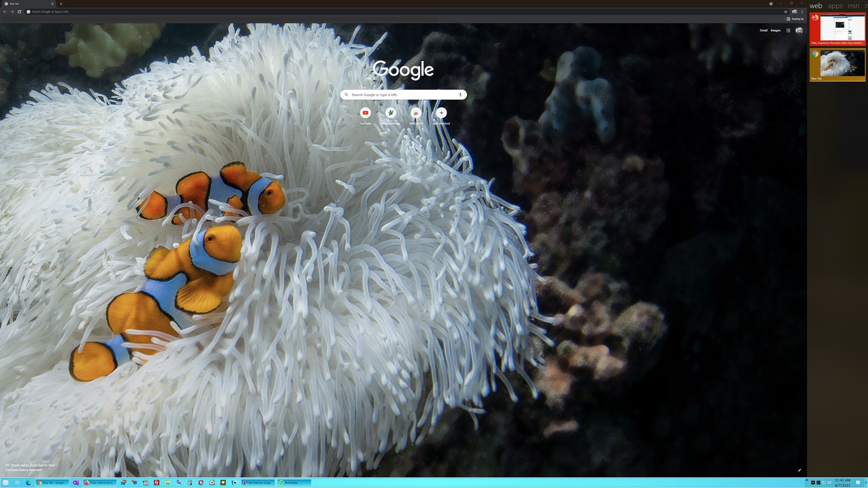The width and height of the screenshot is (868, 488).
Task: Click the Customize Chrome pencil icon
Action: pos(799,470)
